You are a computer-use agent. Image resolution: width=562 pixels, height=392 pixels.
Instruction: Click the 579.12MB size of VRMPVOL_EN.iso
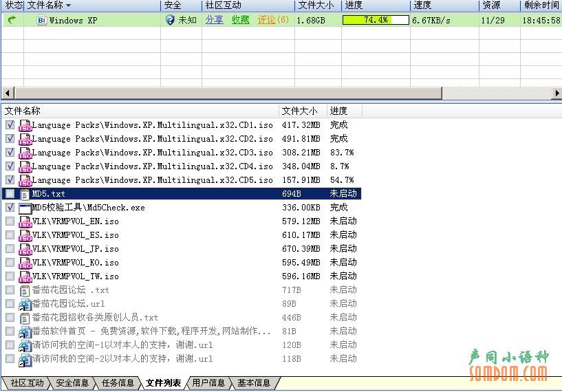pos(301,221)
